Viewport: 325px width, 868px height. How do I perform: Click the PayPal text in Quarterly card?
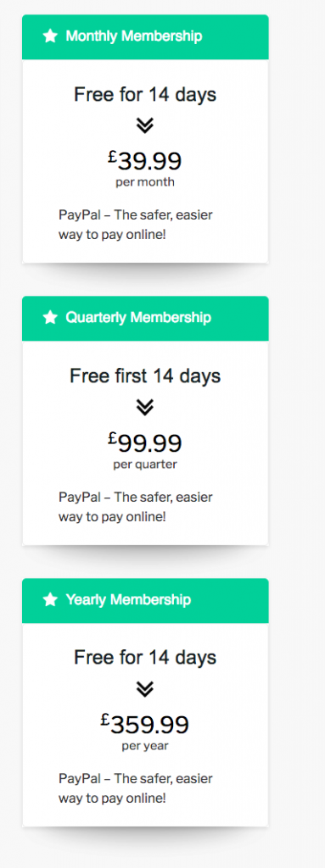[x=135, y=507]
